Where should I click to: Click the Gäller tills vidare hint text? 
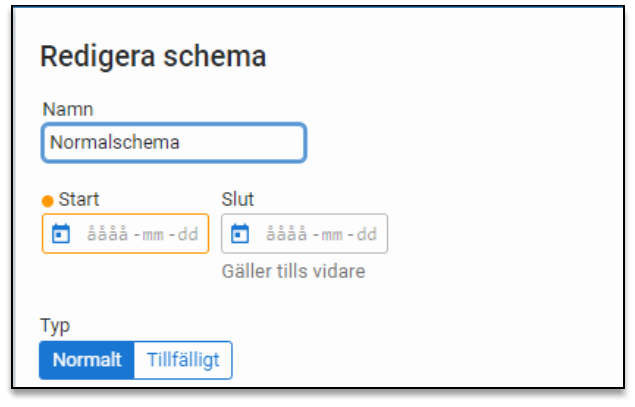[293, 271]
